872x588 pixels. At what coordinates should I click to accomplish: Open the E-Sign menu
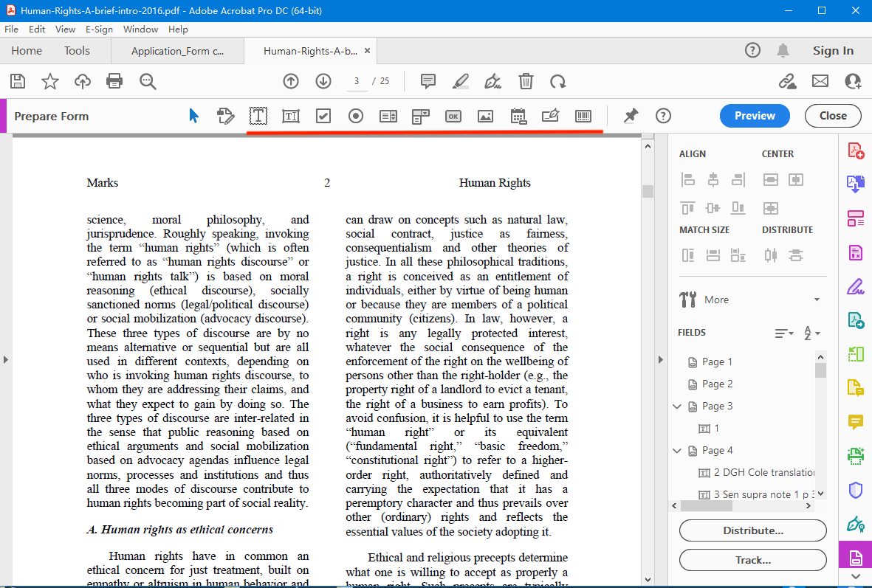tap(99, 30)
